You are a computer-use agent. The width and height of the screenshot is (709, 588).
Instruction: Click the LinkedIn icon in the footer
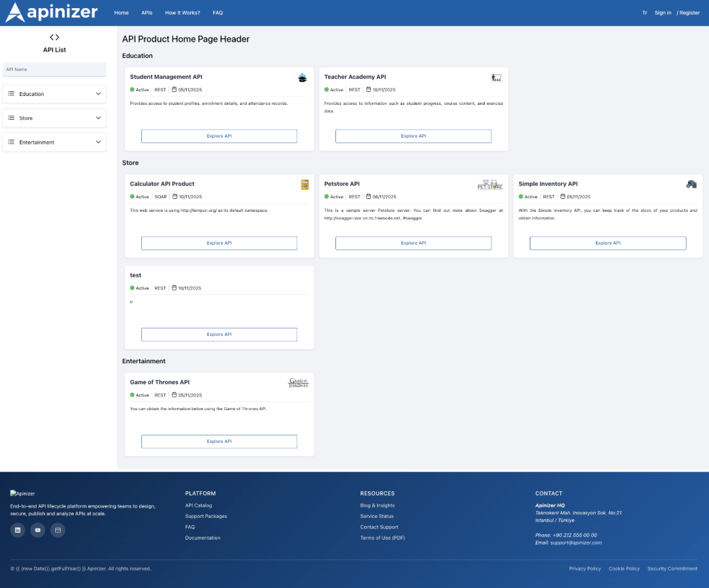point(17,530)
